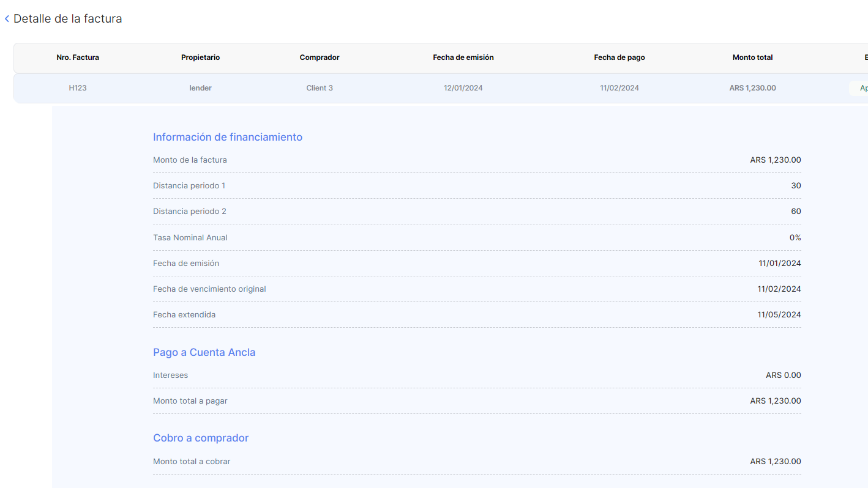The image size is (868, 488).
Task: Click the 'Nro. Factura' column header
Action: coord(78,57)
